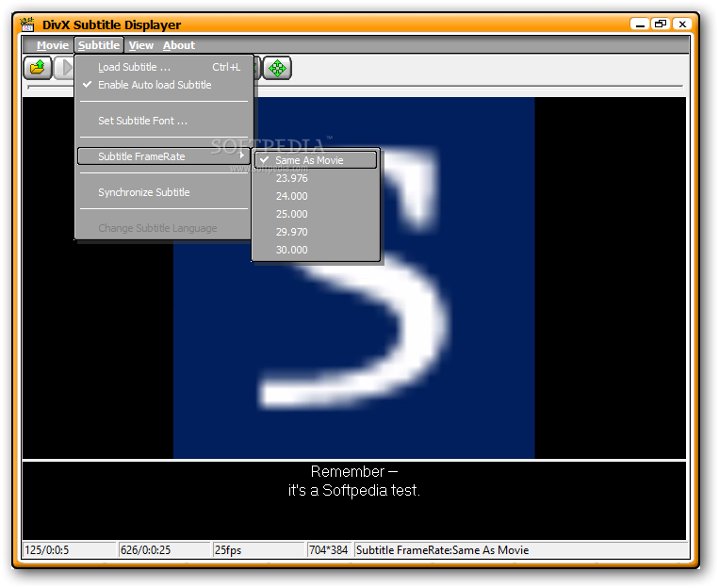This screenshot has width=719, height=588.
Task: Expand the Subtitle FrameRate submenu
Action: click(164, 156)
